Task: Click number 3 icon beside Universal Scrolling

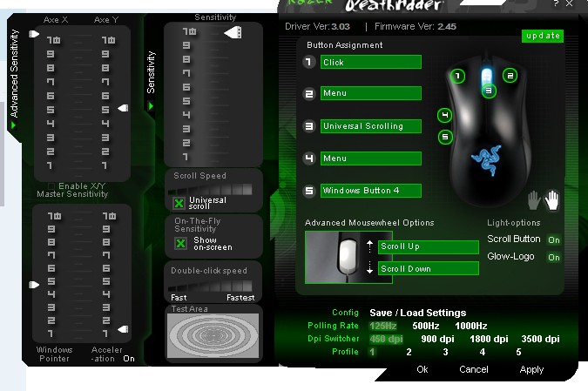Action: click(x=309, y=126)
